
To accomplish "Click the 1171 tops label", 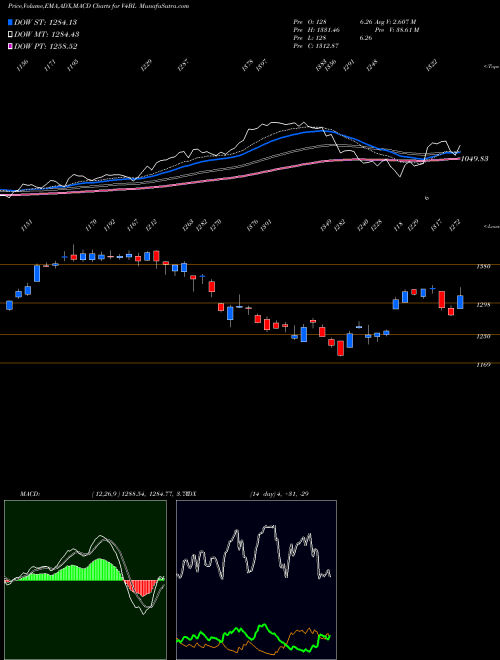I will 50,65.
